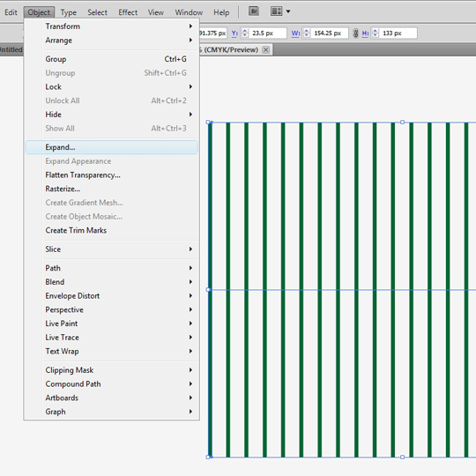Close the CMYK/Preview document tab
Image resolution: width=476 pixels, height=476 pixels.
(x=265, y=49)
